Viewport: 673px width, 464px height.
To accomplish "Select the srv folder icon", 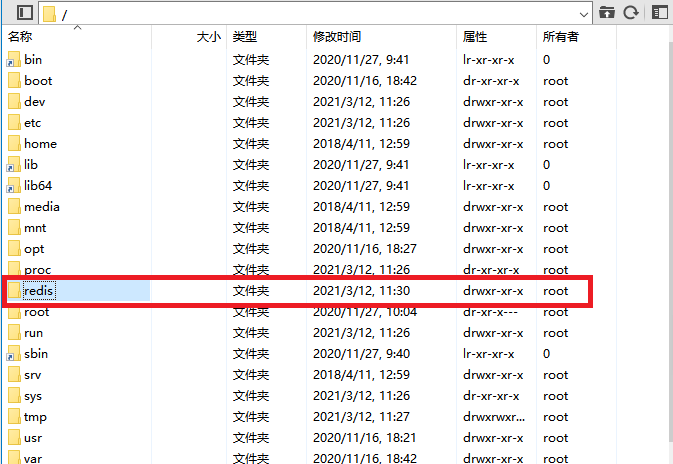I will coord(14,375).
